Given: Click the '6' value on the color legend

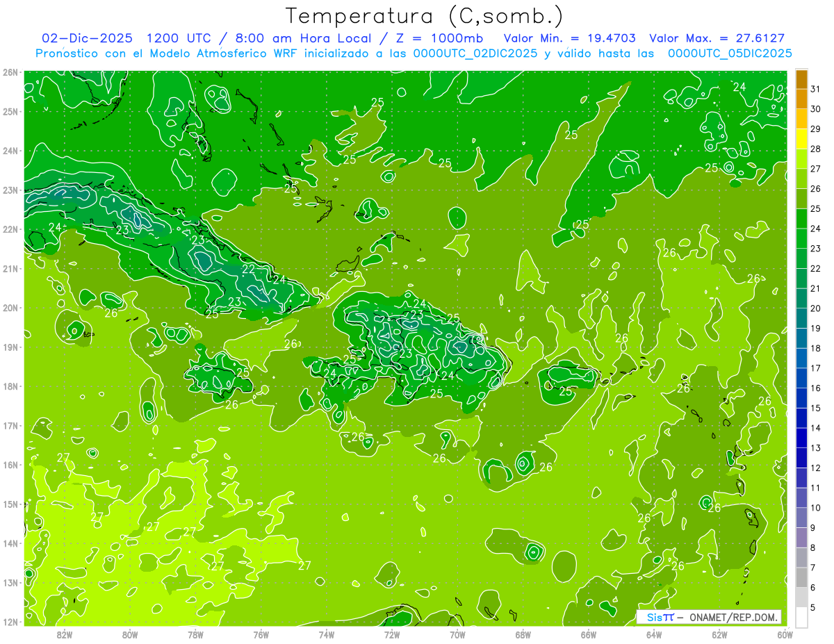Looking at the screenshot, I should tap(813, 588).
